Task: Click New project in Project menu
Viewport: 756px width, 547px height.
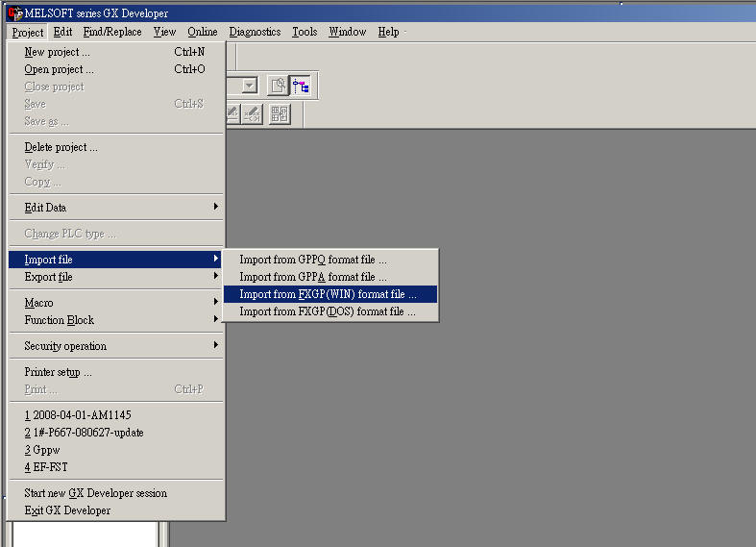Action: coord(58,52)
